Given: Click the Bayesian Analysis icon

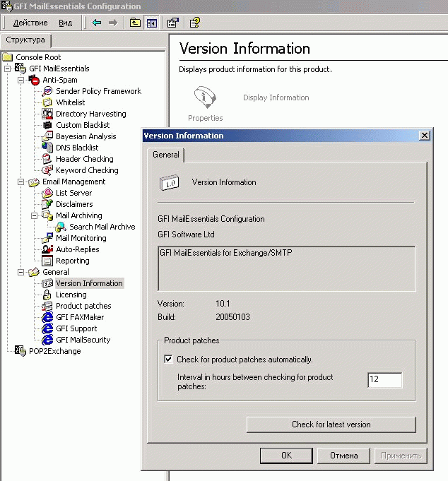Looking at the screenshot, I should click(47, 136).
